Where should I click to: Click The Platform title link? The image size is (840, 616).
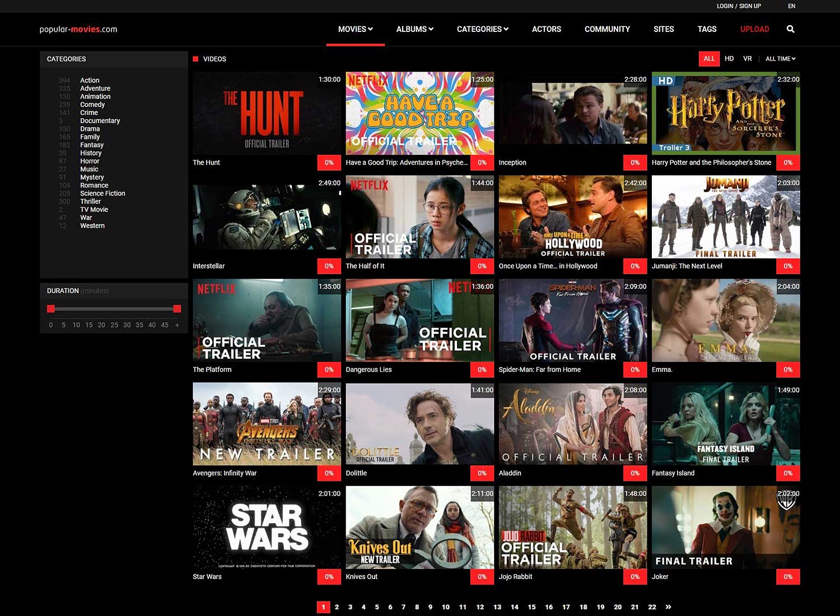[x=212, y=370]
